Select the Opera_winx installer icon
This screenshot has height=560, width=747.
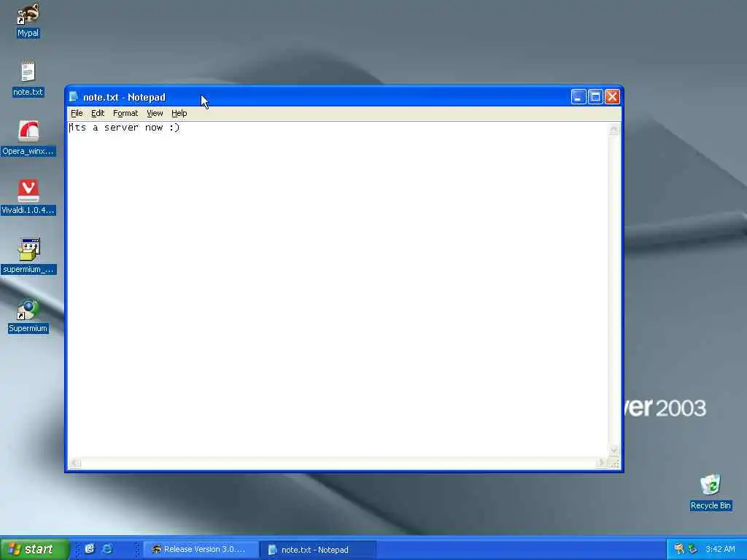28,138
